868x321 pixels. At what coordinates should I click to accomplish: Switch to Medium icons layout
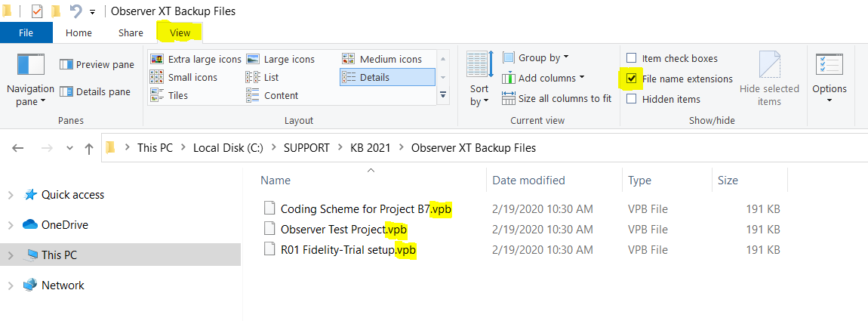[x=381, y=60]
